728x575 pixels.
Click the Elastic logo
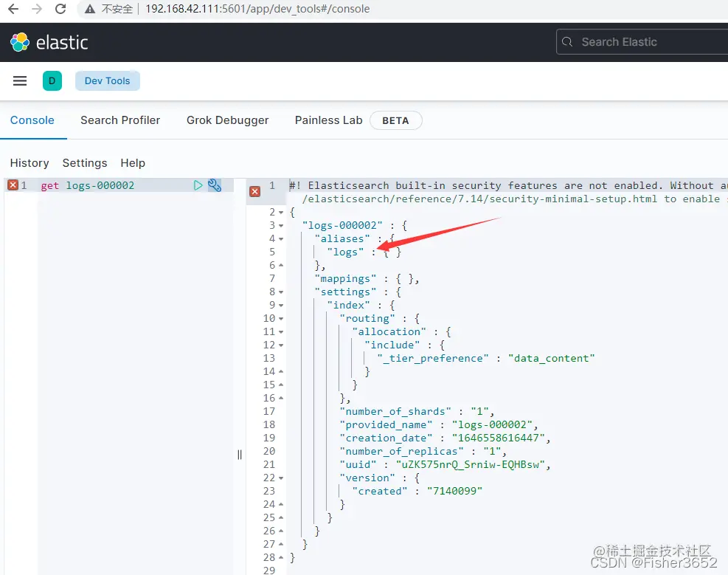(49, 42)
